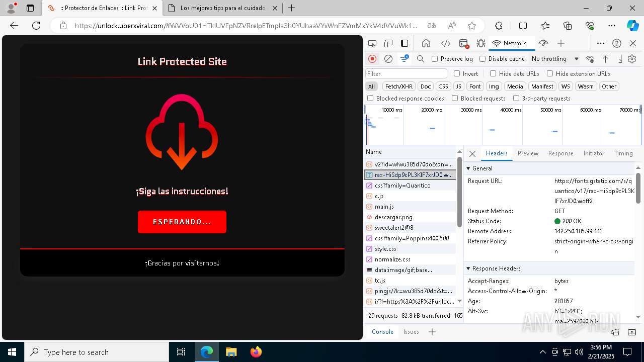Clear the network log
The width and height of the screenshot is (644, 362).
[x=388, y=59]
